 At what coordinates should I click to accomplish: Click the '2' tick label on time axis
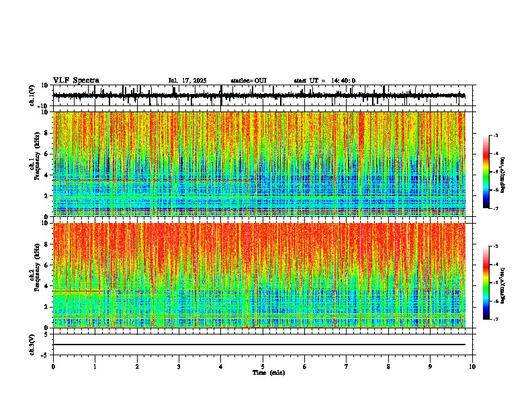tap(137, 367)
